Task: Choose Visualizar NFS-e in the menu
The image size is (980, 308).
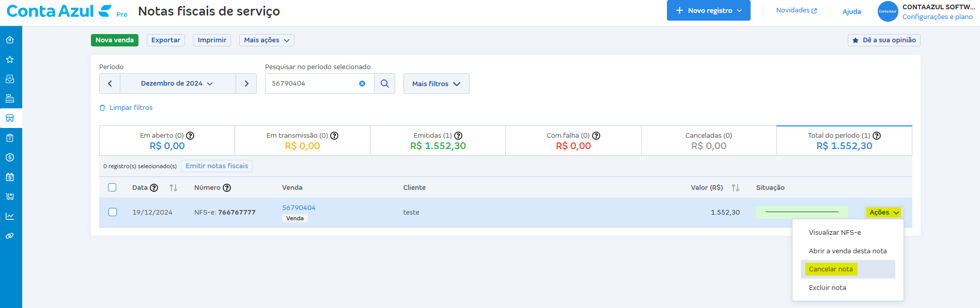Action: point(835,233)
